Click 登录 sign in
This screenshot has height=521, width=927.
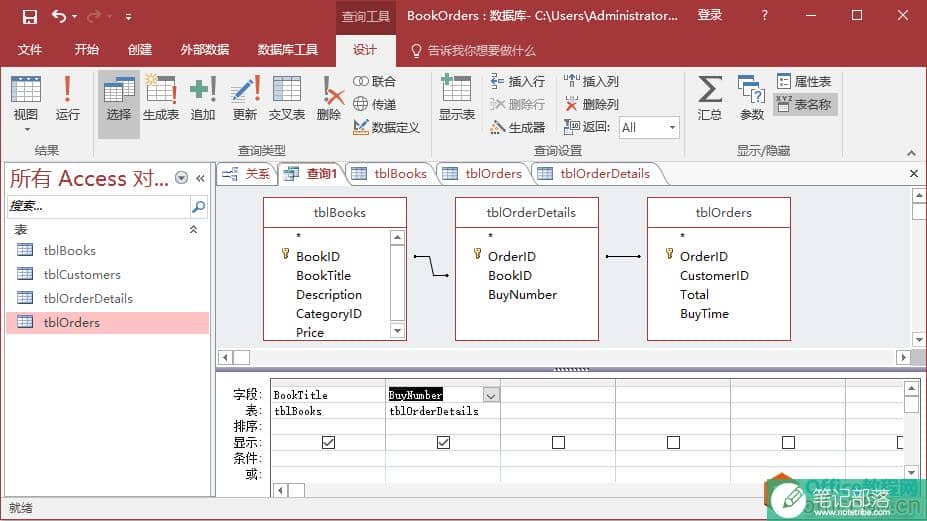point(709,15)
